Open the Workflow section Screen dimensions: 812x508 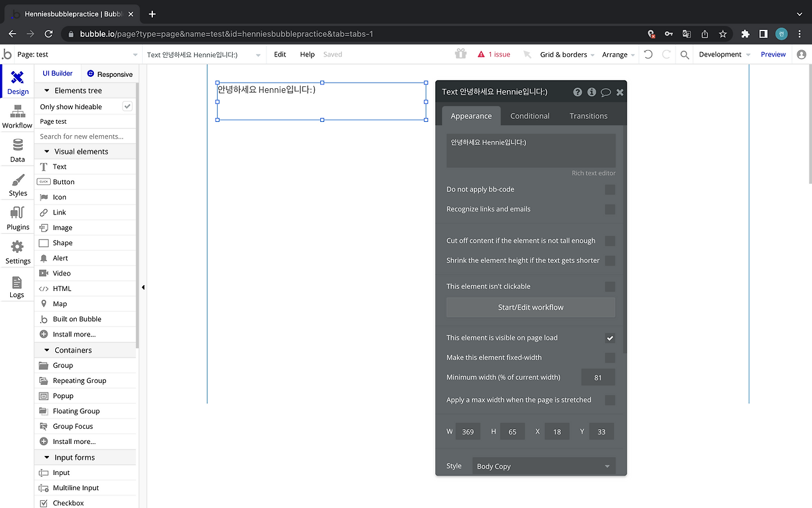[x=17, y=117]
